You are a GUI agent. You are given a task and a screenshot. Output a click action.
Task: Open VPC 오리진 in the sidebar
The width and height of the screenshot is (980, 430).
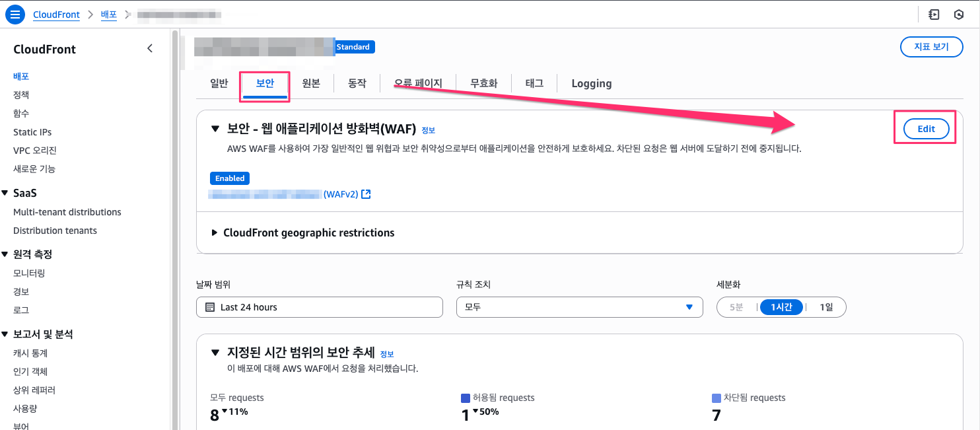pyautogui.click(x=35, y=151)
